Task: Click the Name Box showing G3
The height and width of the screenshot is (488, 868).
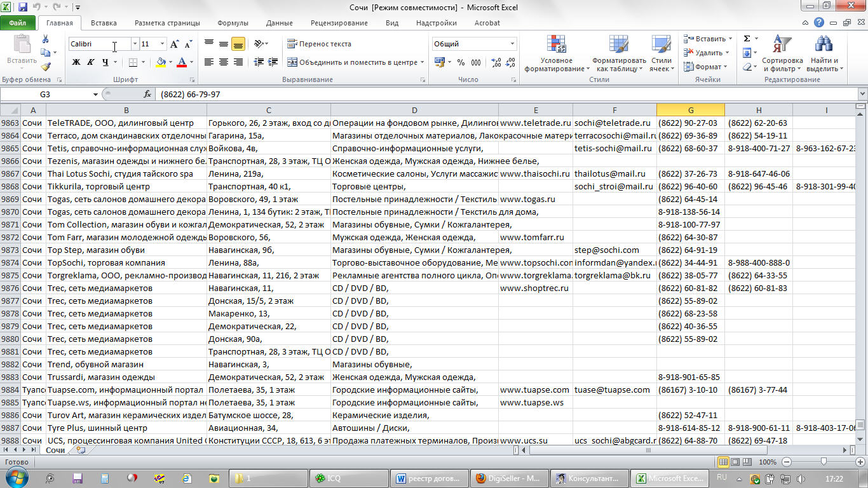Action: 45,94
